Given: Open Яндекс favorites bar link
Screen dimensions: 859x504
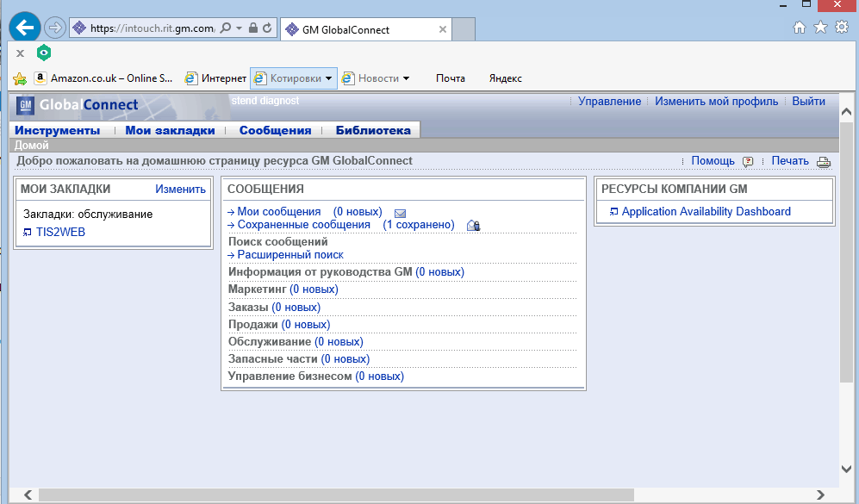Looking at the screenshot, I should pyautogui.click(x=505, y=78).
